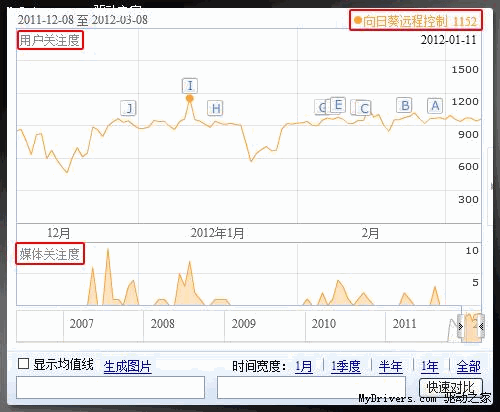Enable the 显示均值线 checkbox
Image resolution: width=500 pixels, height=412 pixels.
[23, 364]
